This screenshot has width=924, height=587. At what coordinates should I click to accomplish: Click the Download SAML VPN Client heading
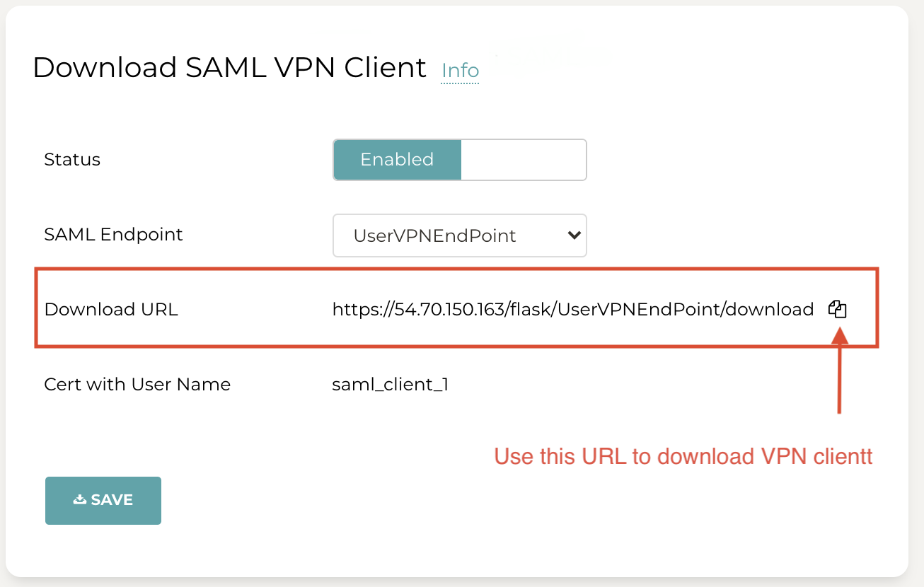click(x=229, y=67)
